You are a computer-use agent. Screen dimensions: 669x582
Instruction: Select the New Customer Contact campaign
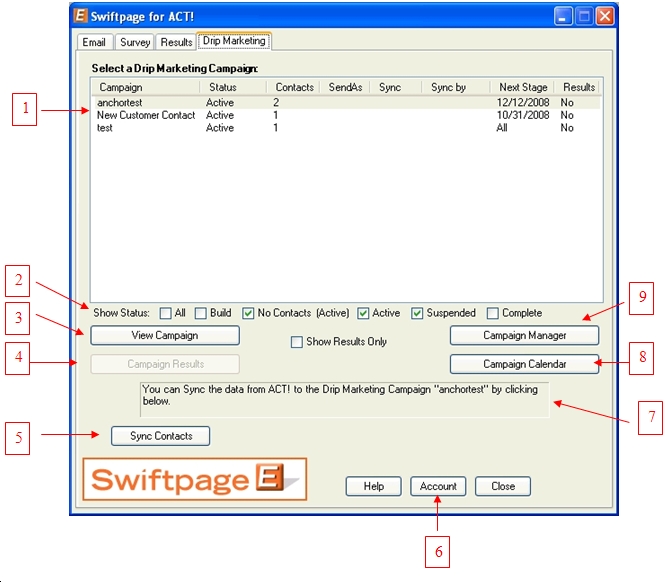pyautogui.click(x=146, y=115)
